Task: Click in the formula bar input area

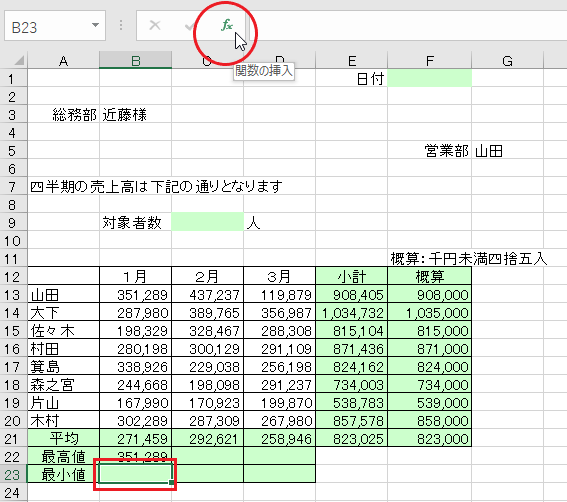Action: point(408,26)
